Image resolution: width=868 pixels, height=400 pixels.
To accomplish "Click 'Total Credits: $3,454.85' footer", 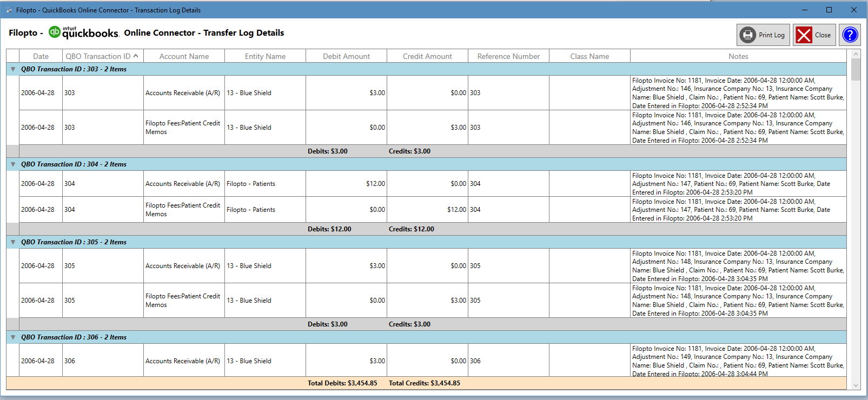I will coord(425,383).
